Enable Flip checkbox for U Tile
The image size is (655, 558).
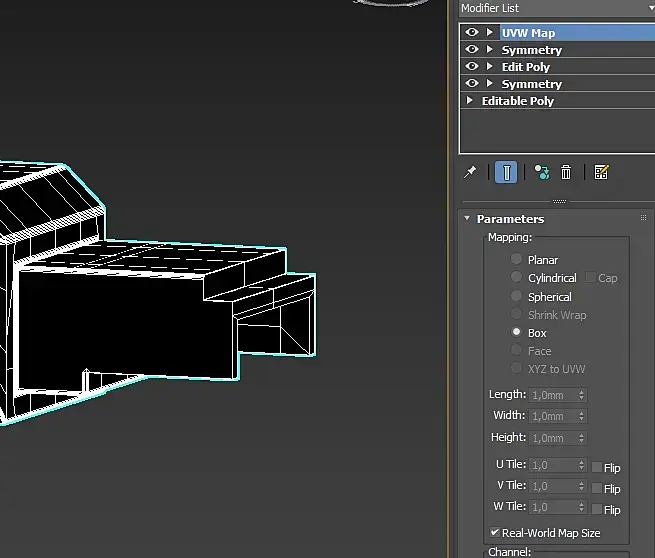tap(597, 467)
